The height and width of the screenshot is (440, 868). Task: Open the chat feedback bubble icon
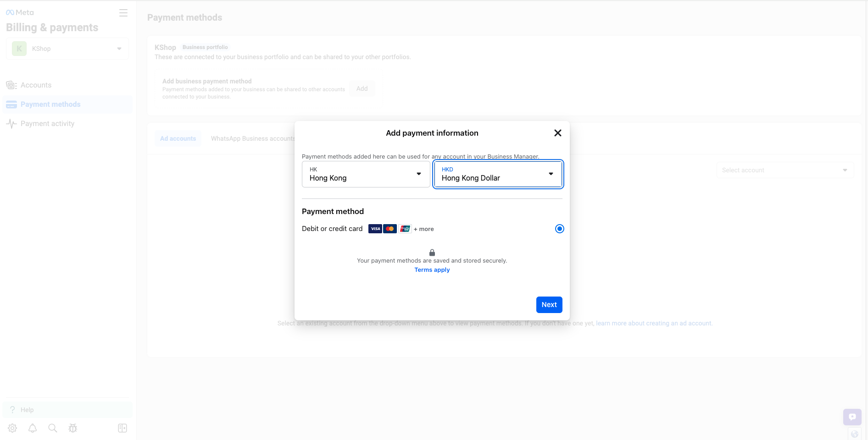coord(852,417)
